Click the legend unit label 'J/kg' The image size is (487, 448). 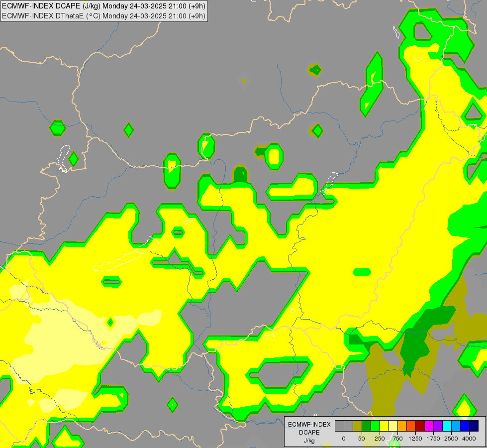[x=309, y=441]
